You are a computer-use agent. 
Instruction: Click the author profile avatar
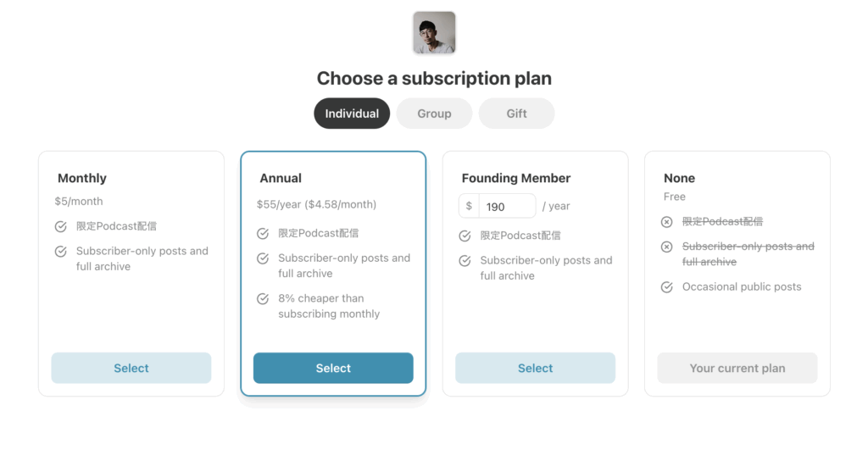pos(434,33)
